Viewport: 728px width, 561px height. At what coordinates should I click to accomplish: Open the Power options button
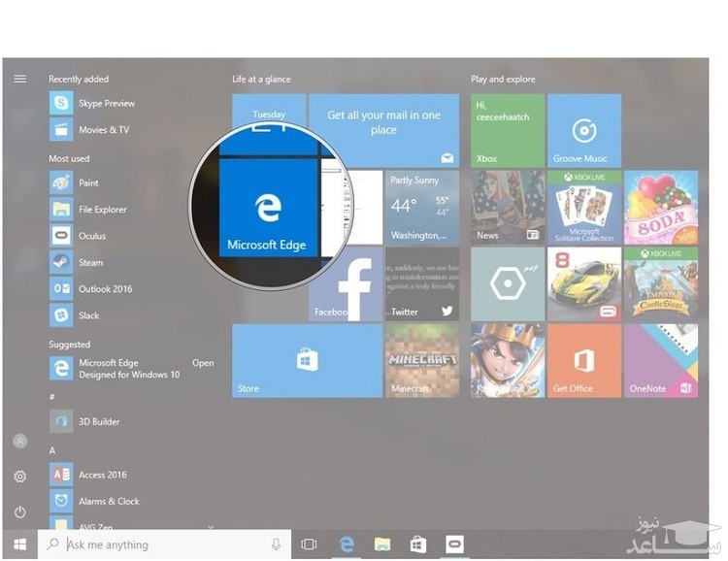19,511
